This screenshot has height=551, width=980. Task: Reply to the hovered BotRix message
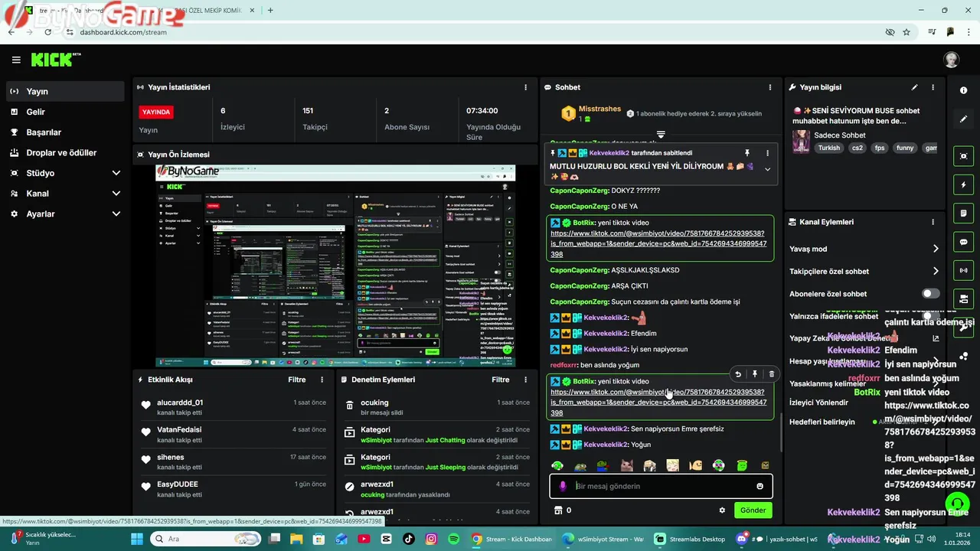click(x=738, y=374)
